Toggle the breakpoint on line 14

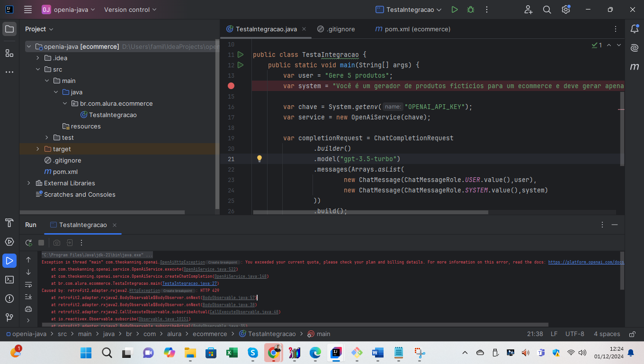(x=231, y=86)
